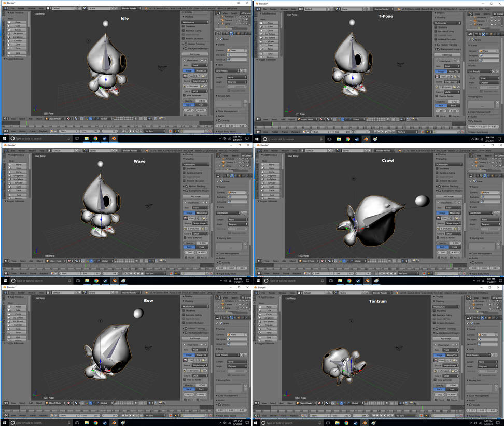Click Add Image button in Idle window
The width and height of the screenshot is (504, 426).
[195, 54]
